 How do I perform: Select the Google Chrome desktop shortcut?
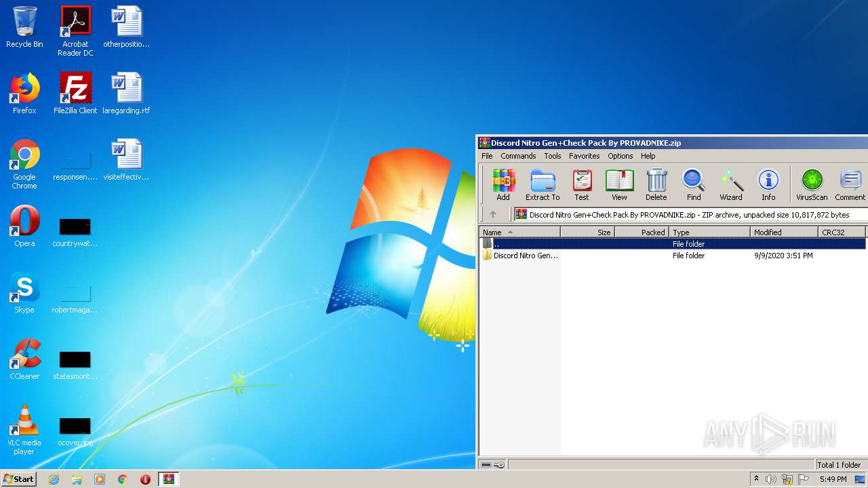coord(24,164)
